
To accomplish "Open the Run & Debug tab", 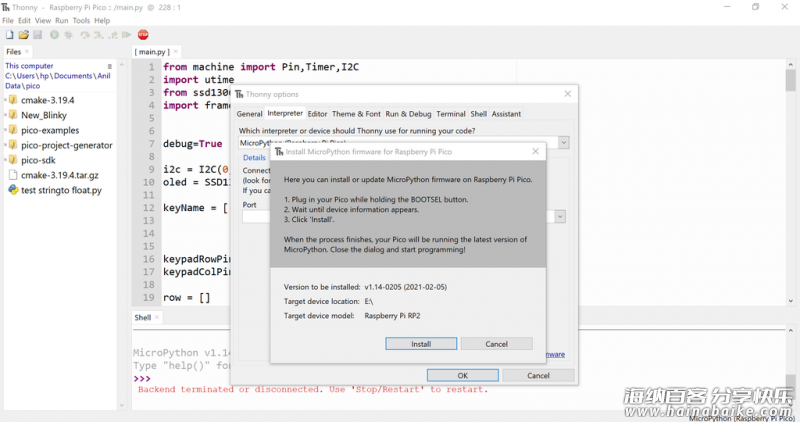I will [408, 114].
